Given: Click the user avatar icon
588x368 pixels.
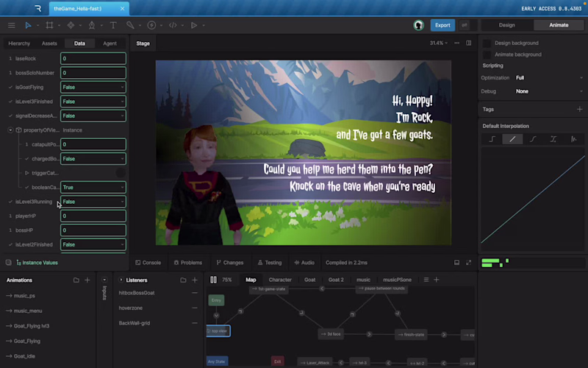Looking at the screenshot, I should point(418,25).
